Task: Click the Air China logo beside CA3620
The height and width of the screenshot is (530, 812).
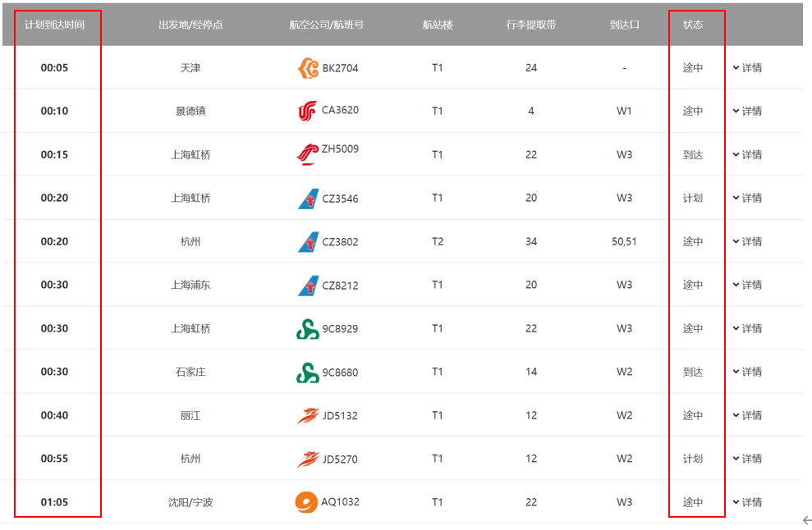Action: [x=307, y=111]
